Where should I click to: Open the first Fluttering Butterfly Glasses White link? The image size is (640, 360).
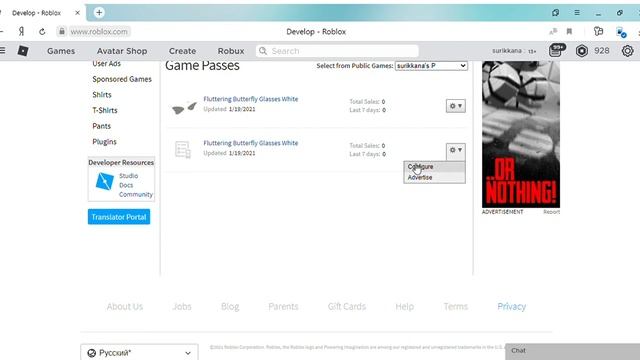click(251, 99)
